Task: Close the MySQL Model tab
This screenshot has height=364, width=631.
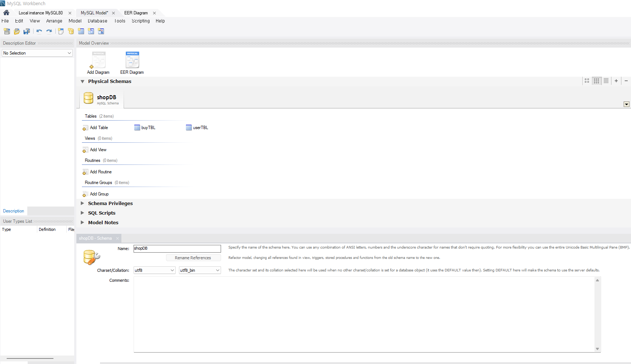Action: 113,13
